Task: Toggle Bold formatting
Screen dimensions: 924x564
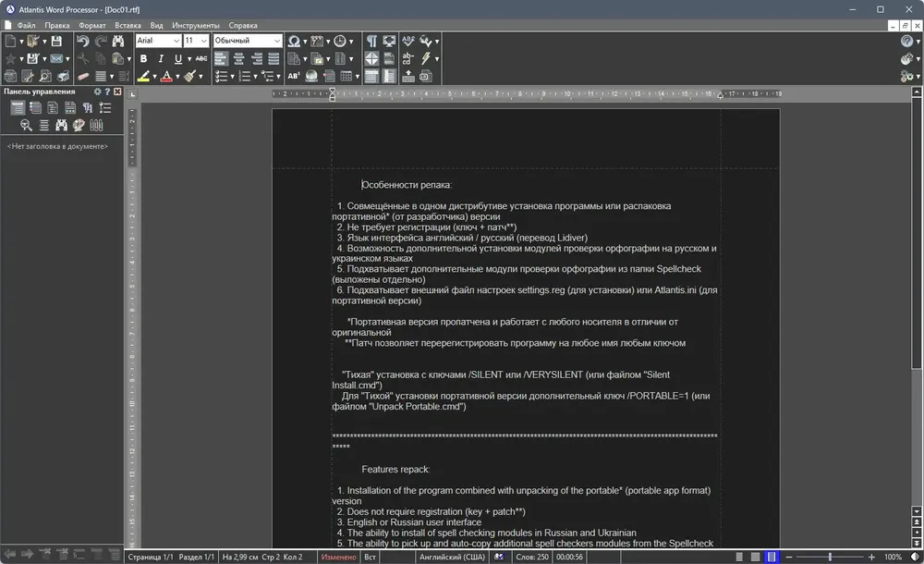Action: click(143, 58)
